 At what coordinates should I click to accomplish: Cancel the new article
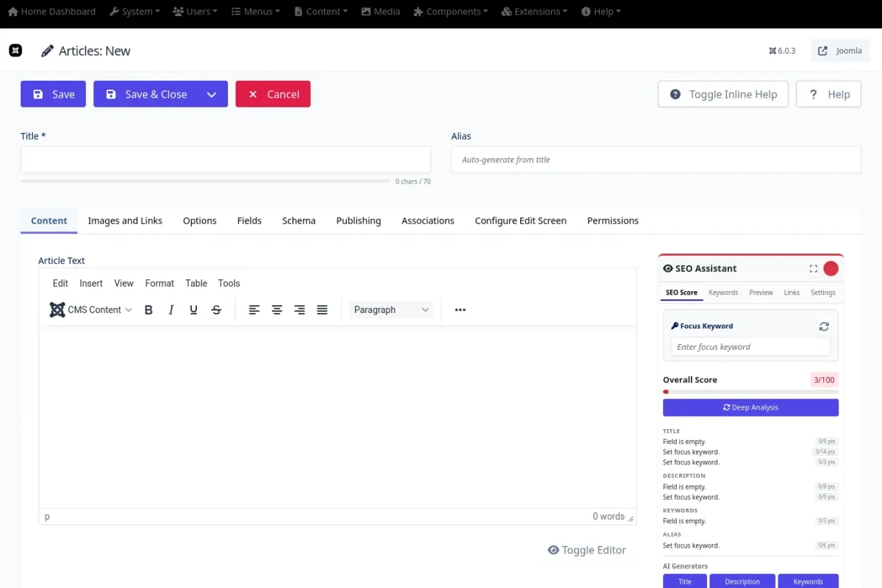pyautogui.click(x=273, y=94)
